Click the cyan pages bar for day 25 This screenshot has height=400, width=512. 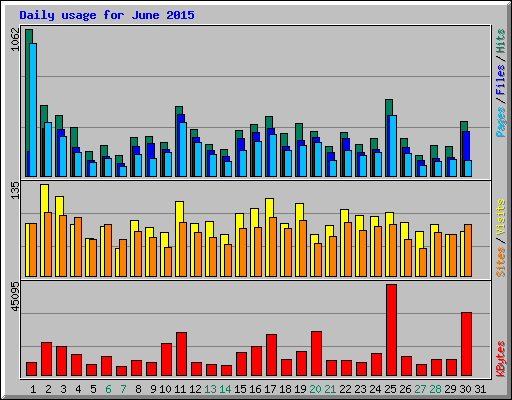(x=393, y=146)
